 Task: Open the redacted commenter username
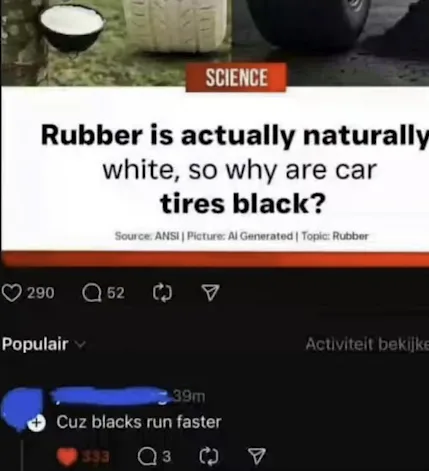[x=109, y=396]
